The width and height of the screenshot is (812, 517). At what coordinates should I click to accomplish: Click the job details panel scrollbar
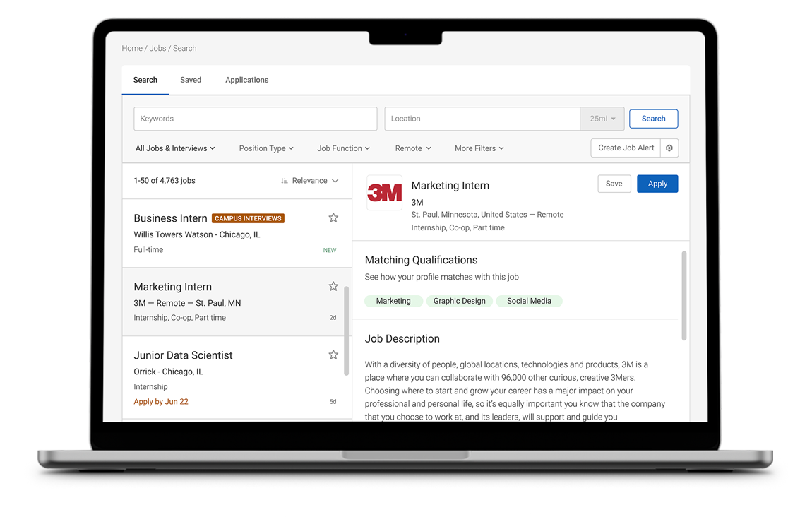coord(683,295)
